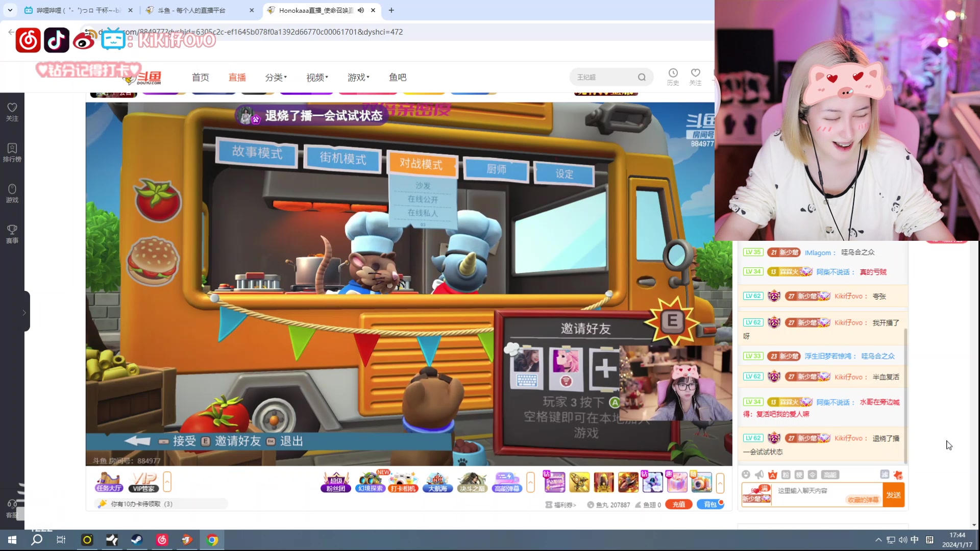Open the 关注 heart icon in header
The image size is (980, 551).
[x=695, y=77]
